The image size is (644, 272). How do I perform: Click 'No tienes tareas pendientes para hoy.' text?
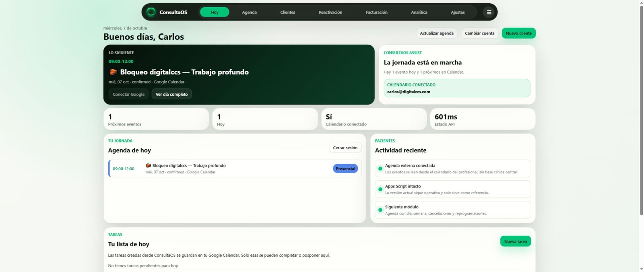tap(143, 266)
